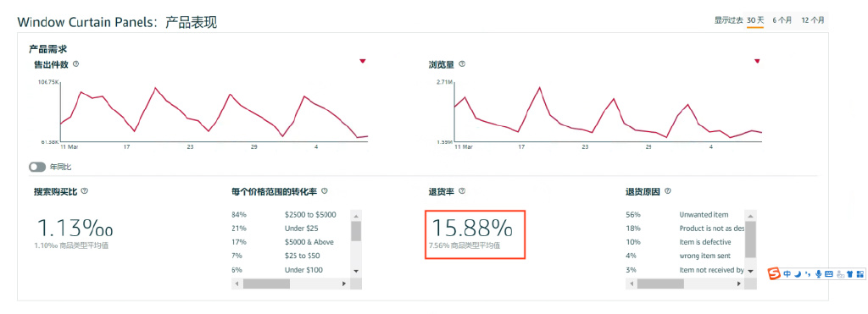This screenshot has height=314, width=868.
Task: Toggle the 年同比 year-over-year switch
Action: tap(37, 167)
